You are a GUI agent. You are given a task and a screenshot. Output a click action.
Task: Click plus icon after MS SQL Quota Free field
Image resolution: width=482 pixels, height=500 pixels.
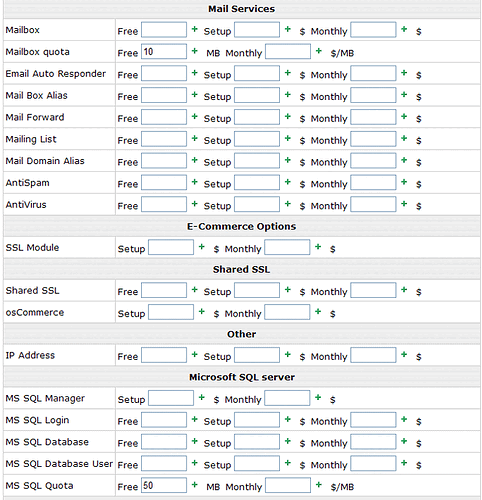click(195, 485)
